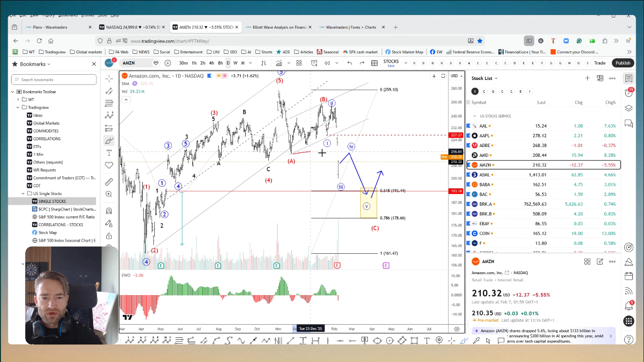Image resolution: width=644 pixels, height=362 pixels.
Task: Select the trend line drawing tool
Action: (109, 91)
